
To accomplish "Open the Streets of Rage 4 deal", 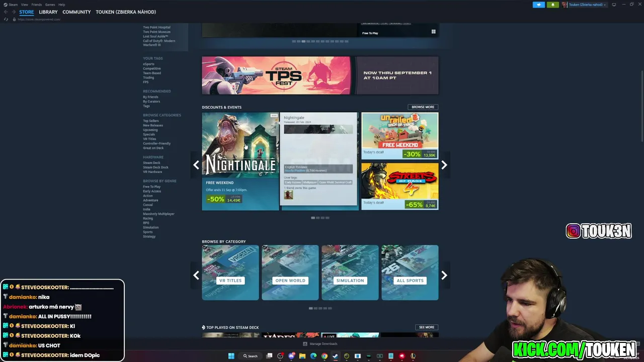I will (x=399, y=186).
